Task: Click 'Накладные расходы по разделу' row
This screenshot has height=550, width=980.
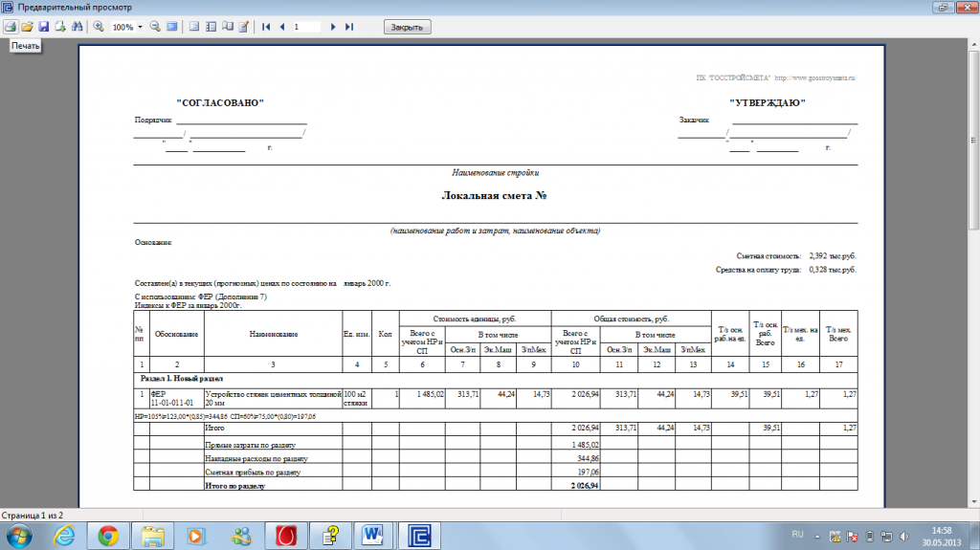Action: point(256,458)
